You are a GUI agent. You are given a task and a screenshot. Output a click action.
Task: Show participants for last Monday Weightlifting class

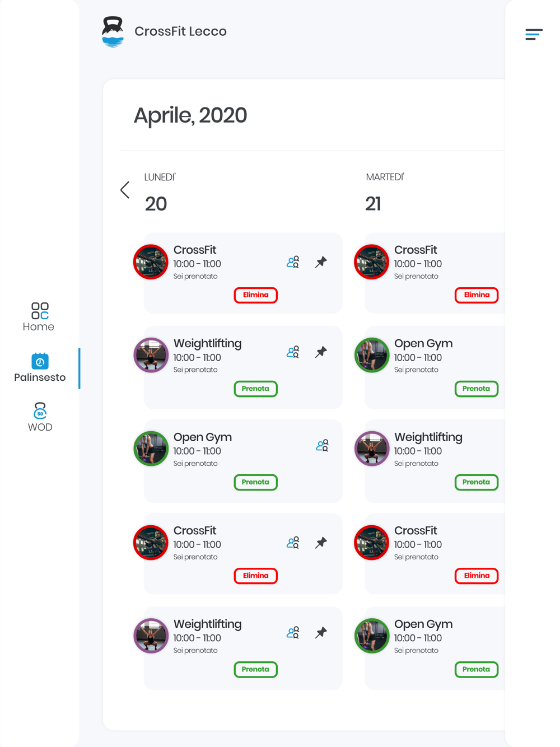(293, 633)
